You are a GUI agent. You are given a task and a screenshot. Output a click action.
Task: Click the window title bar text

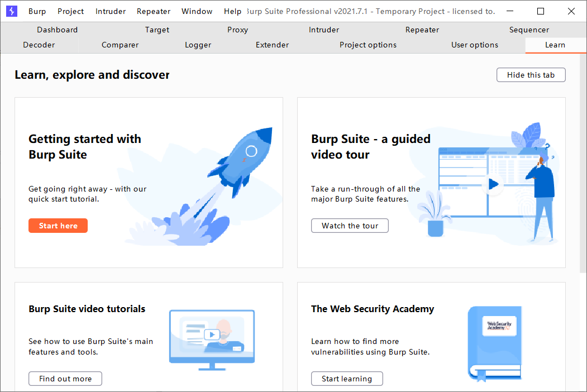[371, 11]
